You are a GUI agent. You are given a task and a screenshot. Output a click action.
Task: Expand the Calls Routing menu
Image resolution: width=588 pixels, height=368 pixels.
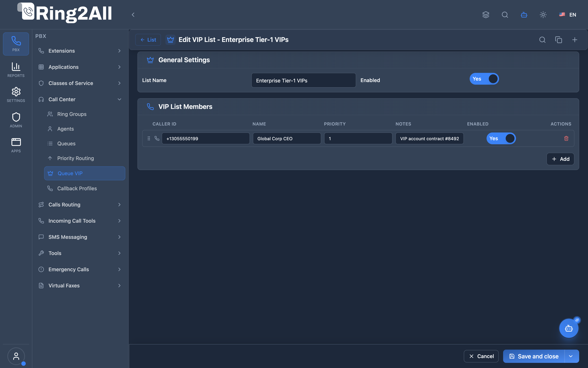[80, 205]
